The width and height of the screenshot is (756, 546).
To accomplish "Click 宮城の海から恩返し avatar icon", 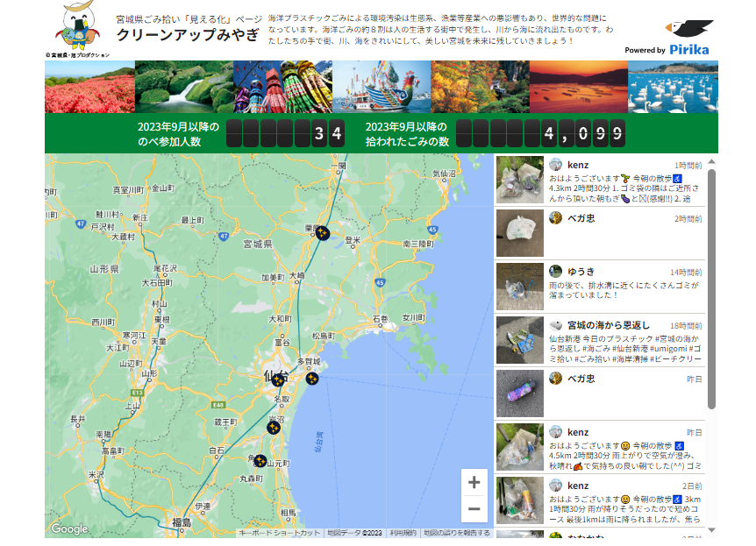I will click(x=555, y=325).
